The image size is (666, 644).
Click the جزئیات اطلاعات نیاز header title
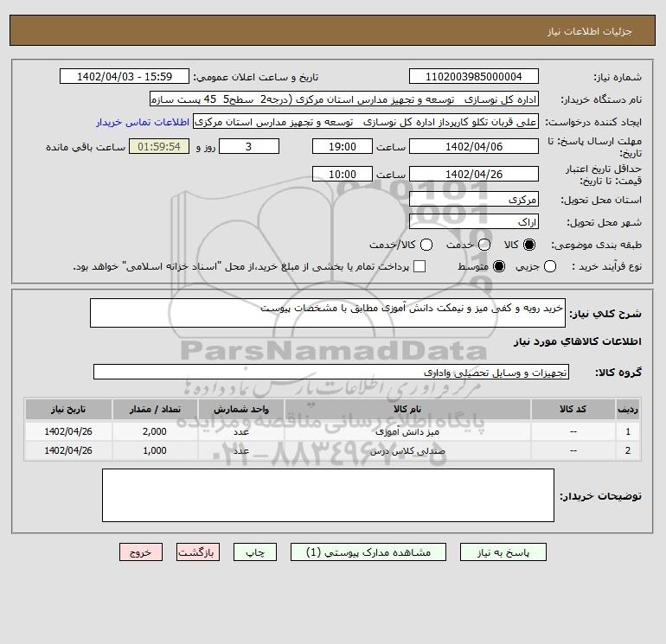[x=590, y=31]
